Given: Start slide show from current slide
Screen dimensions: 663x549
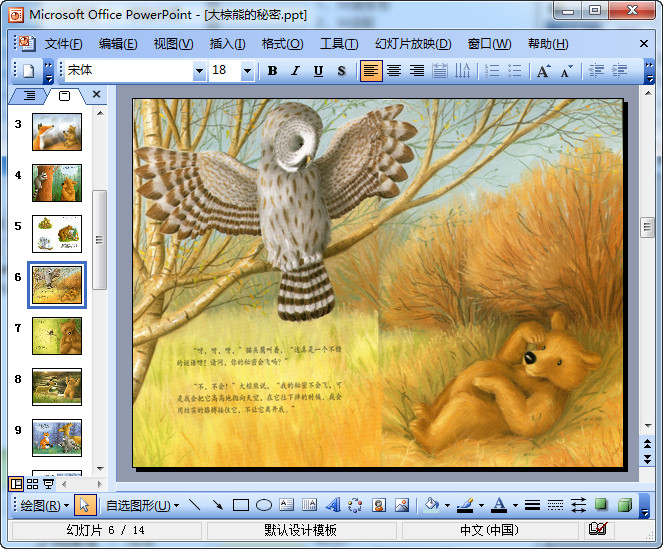Looking at the screenshot, I should click(x=49, y=483).
